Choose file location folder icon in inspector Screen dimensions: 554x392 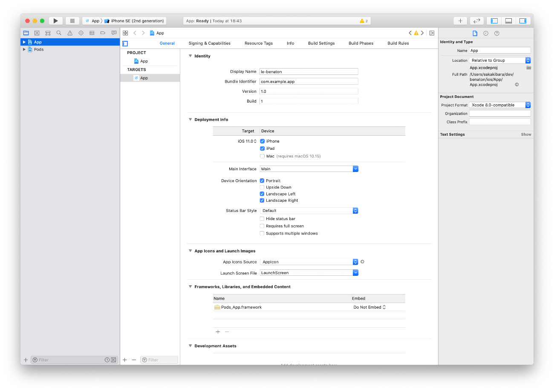coord(528,68)
